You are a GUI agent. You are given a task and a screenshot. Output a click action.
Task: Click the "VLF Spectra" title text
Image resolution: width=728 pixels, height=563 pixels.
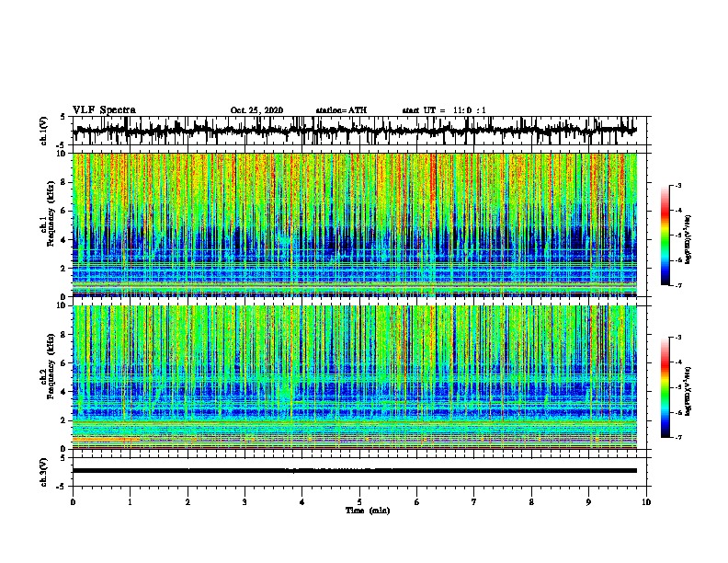[104, 110]
